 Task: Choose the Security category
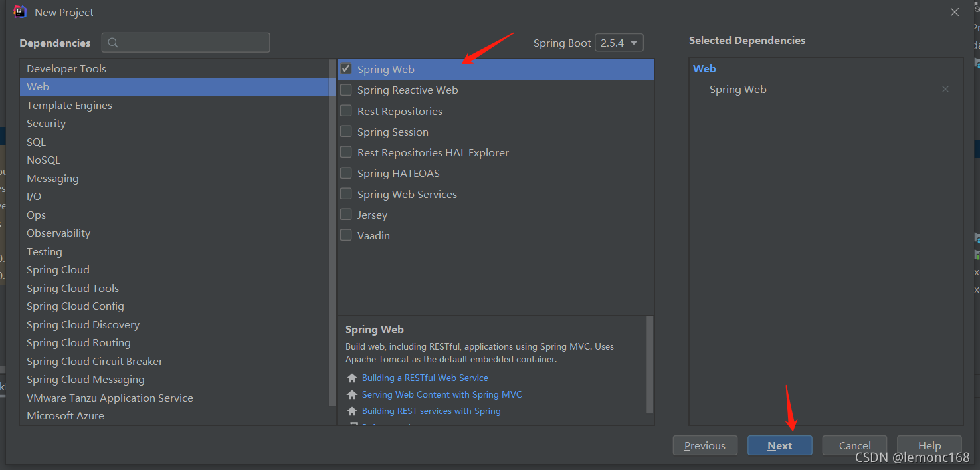click(x=174, y=124)
